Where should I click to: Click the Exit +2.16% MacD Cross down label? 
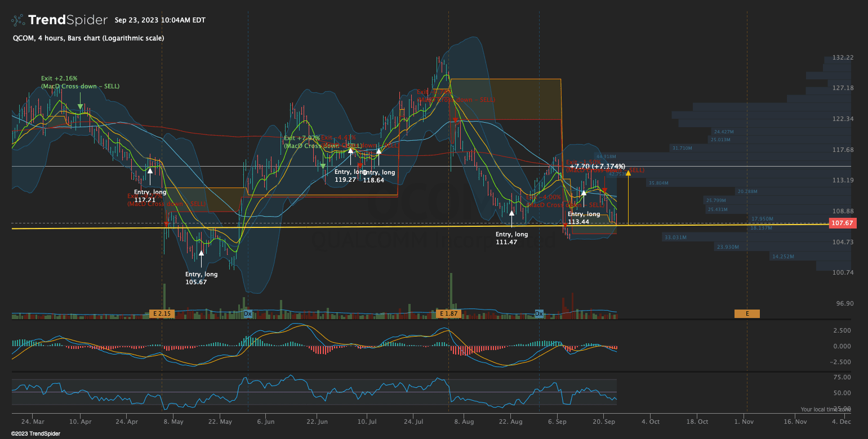[80, 82]
